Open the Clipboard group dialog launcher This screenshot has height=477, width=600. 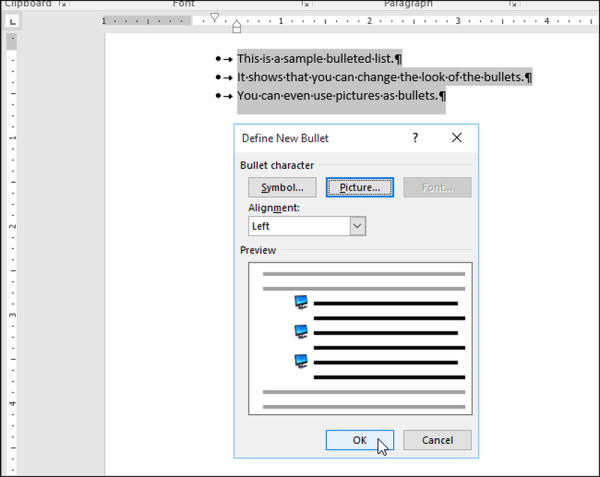[x=60, y=4]
